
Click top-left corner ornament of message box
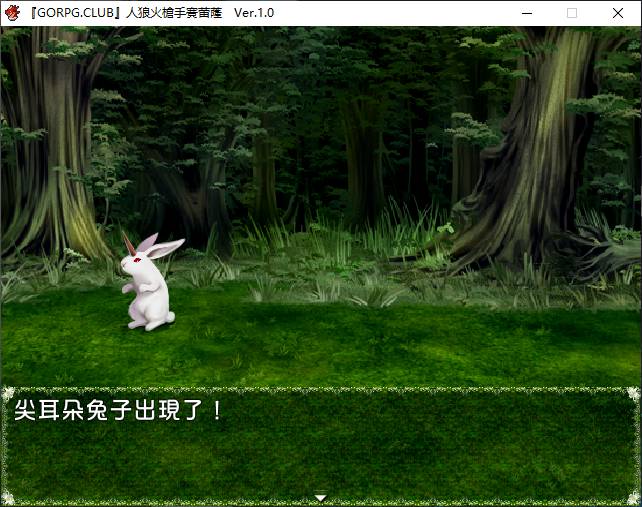[8, 393]
